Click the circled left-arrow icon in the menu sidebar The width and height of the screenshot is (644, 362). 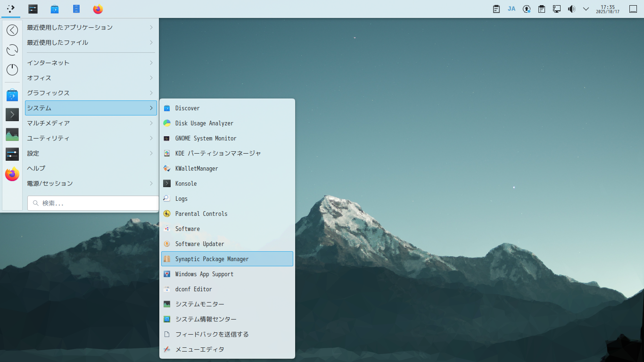[12, 30]
